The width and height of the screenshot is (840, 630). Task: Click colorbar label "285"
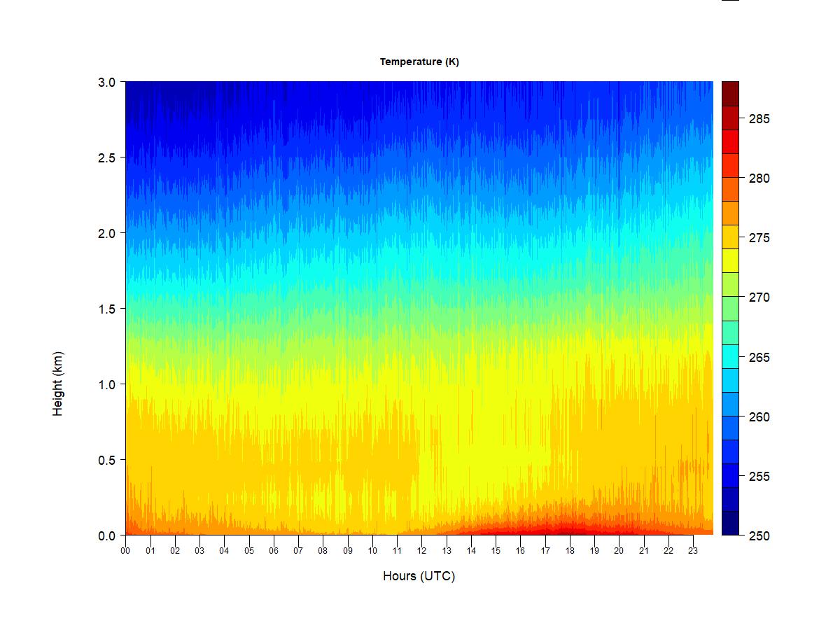759,119
